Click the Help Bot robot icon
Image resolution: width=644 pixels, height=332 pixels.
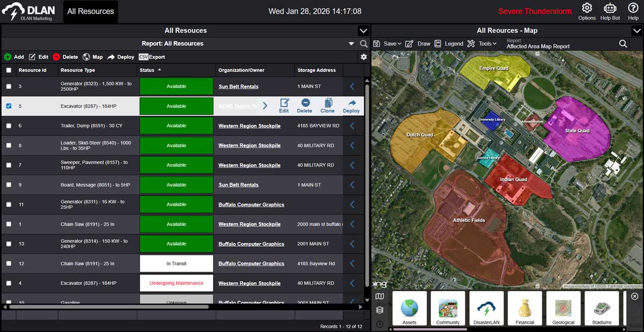click(610, 9)
